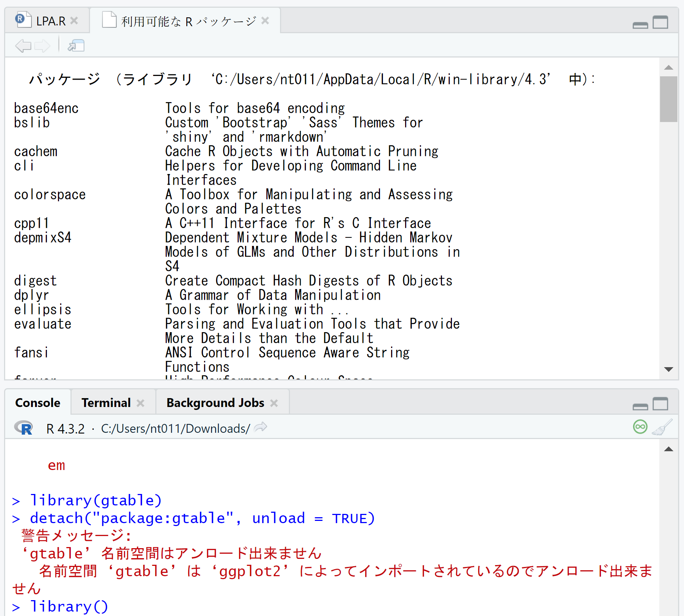Click the R logo in console header
The width and height of the screenshot is (684, 616).
pos(24,428)
